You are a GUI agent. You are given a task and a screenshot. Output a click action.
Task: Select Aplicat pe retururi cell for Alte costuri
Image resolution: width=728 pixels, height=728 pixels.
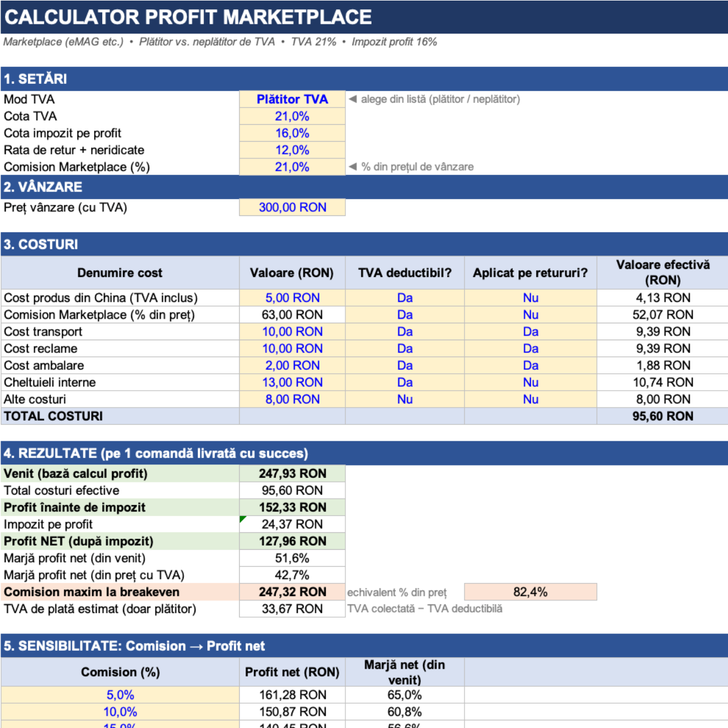pos(531,399)
